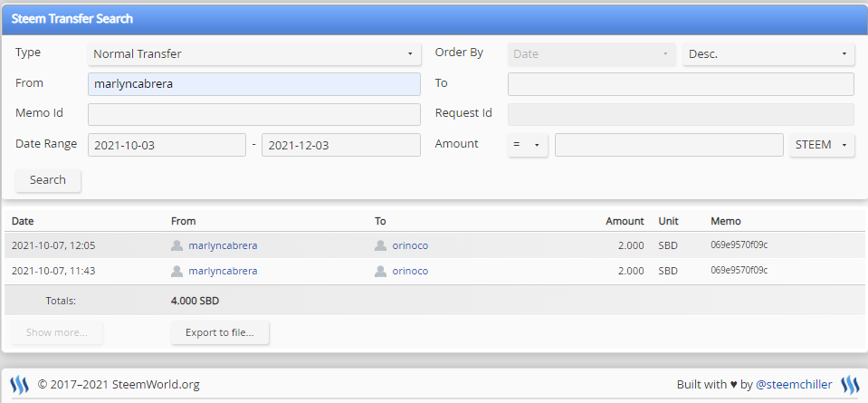Screen dimensions: 868x403
Task: Click the Show more... button
Action: pos(57,332)
